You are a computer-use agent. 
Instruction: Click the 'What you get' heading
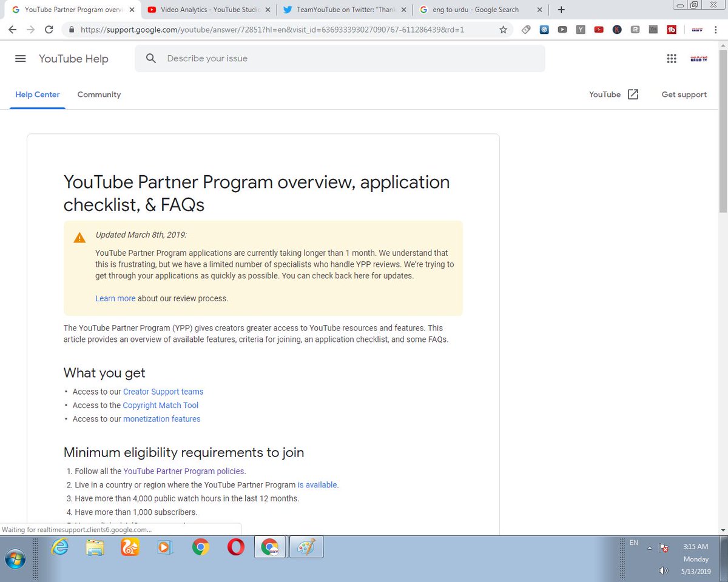point(104,373)
